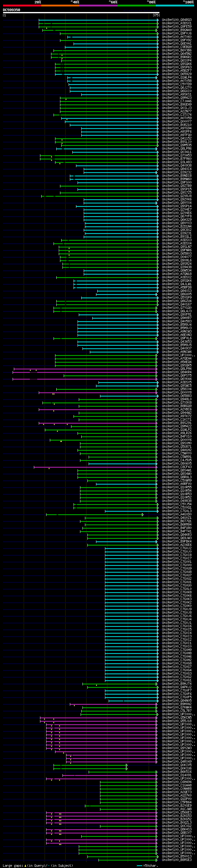Image resolution: width=197 pixels, height=868 pixels.
Task: Select the UniRef100_C3TX74 label
Action: coord(177,115)
